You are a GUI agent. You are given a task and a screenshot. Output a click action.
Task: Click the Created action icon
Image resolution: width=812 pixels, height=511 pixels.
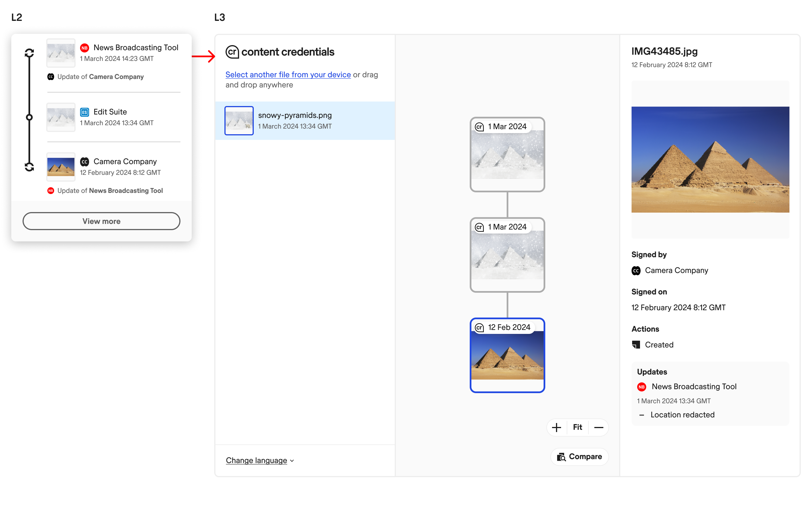[x=636, y=345]
